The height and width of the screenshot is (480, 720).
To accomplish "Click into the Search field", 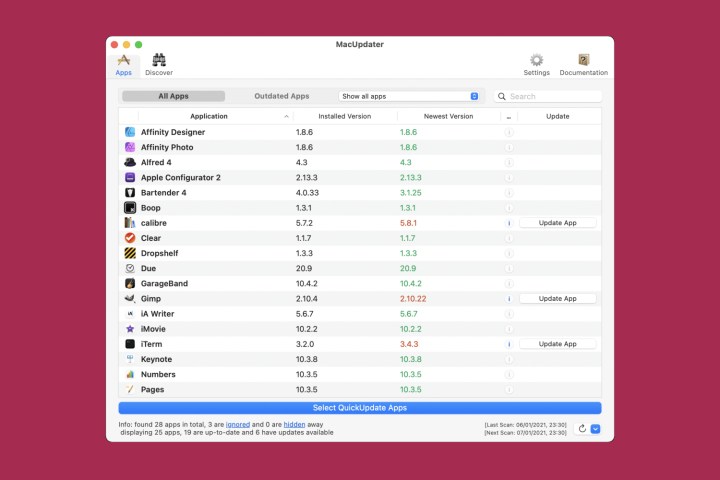I will tap(553, 96).
